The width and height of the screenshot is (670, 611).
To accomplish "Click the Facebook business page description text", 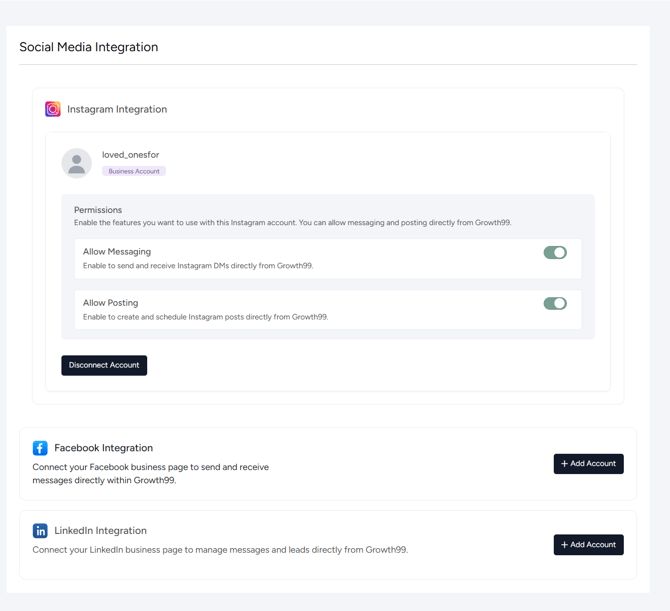I will point(150,473).
